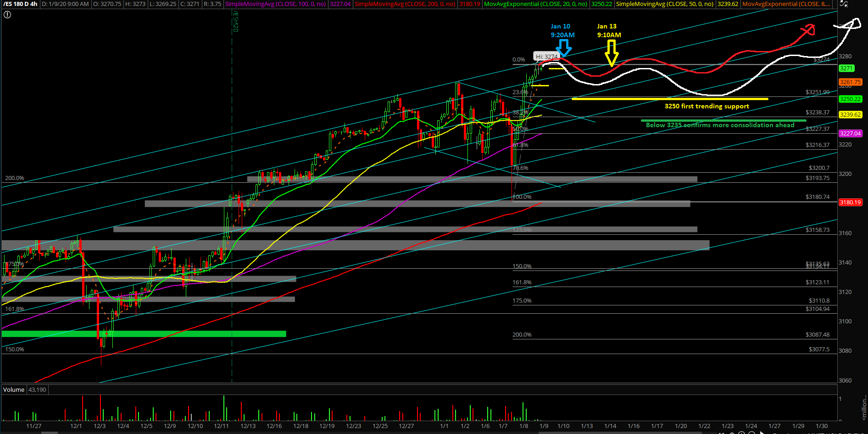Click the 1/13 date on the time axis
Screen dimensions: 868x434
587,426
